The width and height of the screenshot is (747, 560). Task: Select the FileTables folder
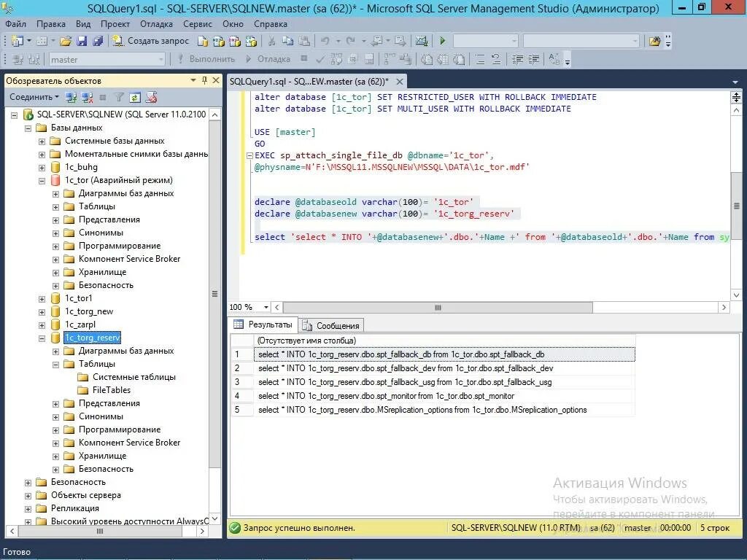click(112, 390)
